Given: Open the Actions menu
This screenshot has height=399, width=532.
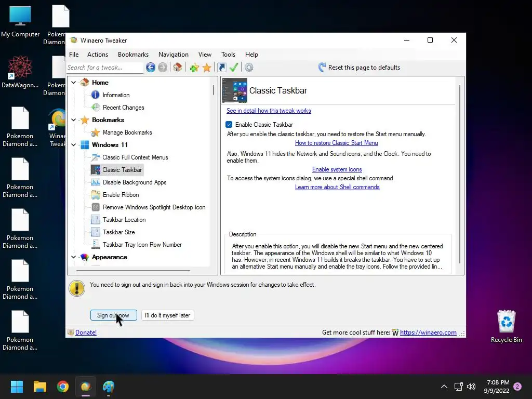Looking at the screenshot, I should (97, 54).
